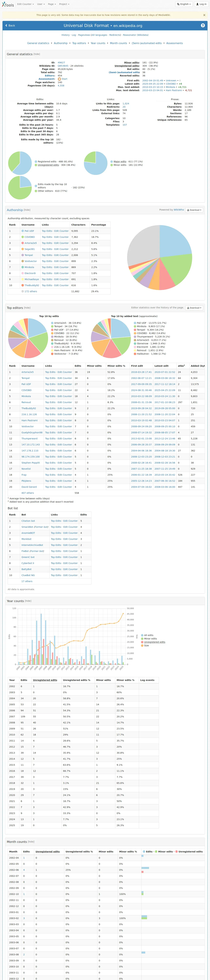Toggle Registered edits legend marker
The image size is (210, 980).
pos(36,162)
